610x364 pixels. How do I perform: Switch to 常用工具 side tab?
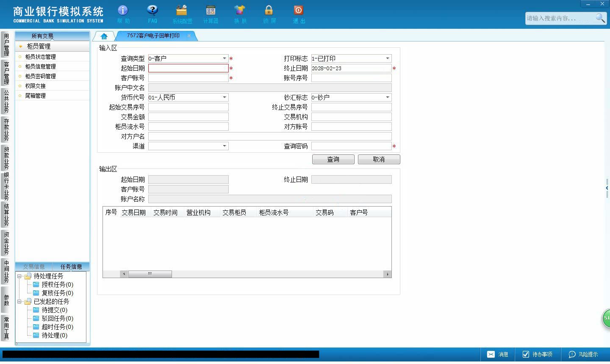point(6,328)
